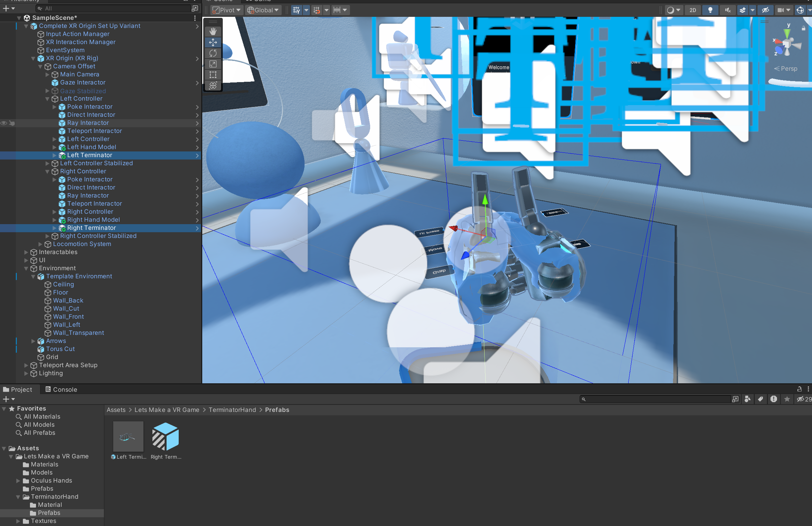Select the Left Terminator prefab thumbnail
Image resolution: width=812 pixels, height=526 pixels.
tap(128, 437)
